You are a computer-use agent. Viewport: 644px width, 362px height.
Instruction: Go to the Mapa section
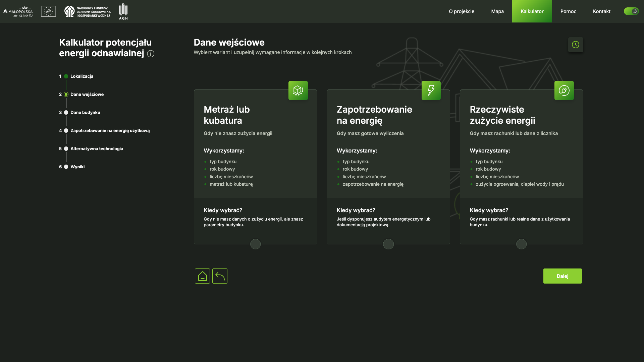[497, 11]
